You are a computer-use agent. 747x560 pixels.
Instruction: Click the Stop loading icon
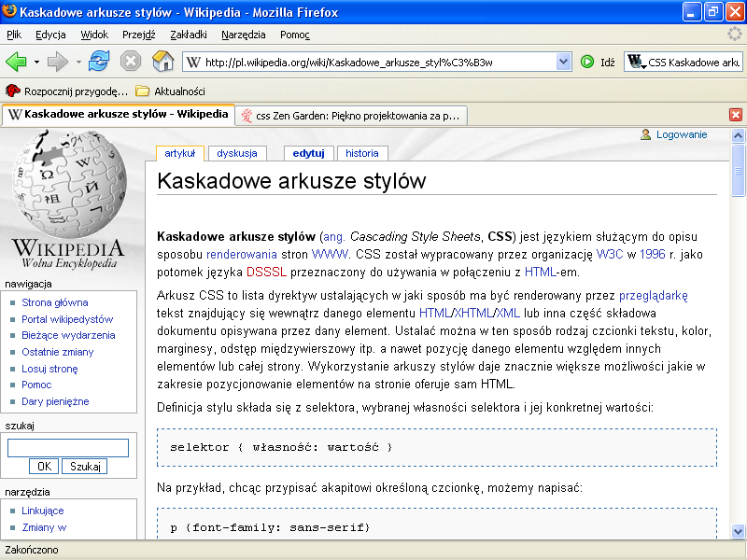(130, 62)
